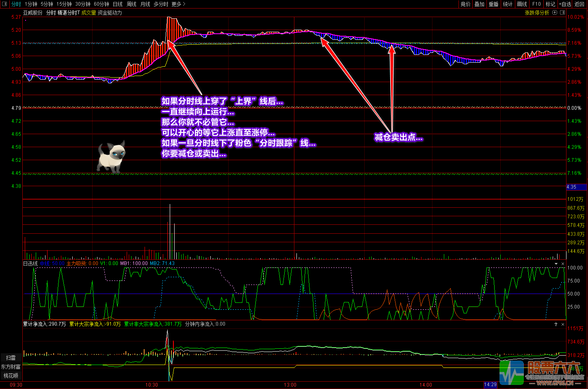
Task: Select the 精湛分时T indicator label
Action: pyautogui.click(x=69, y=13)
